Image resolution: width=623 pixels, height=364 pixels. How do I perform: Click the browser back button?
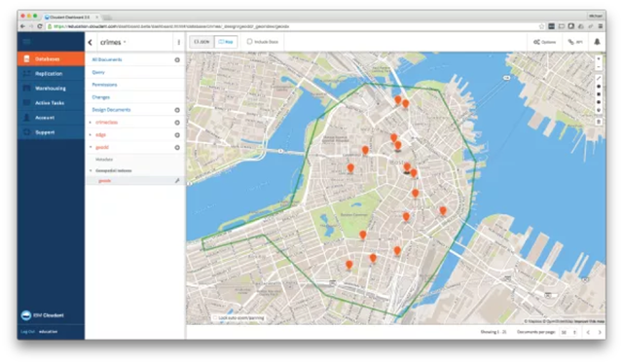pos(22,26)
